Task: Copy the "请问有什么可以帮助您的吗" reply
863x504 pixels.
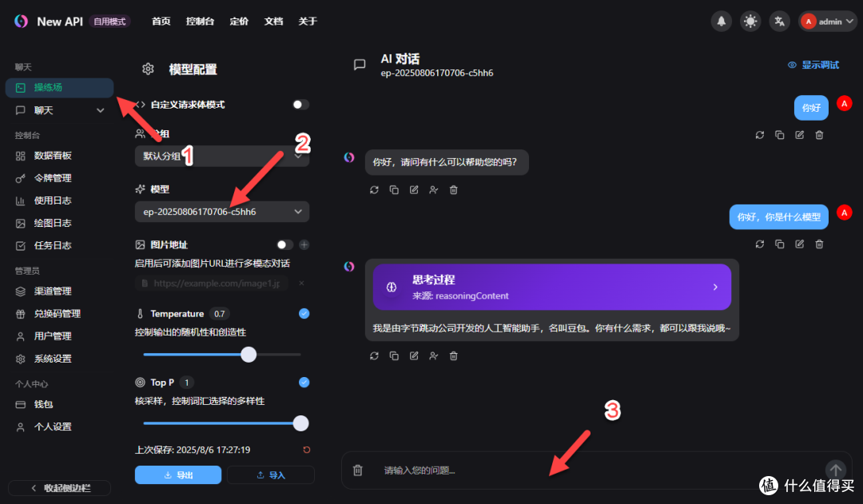Action: point(394,190)
